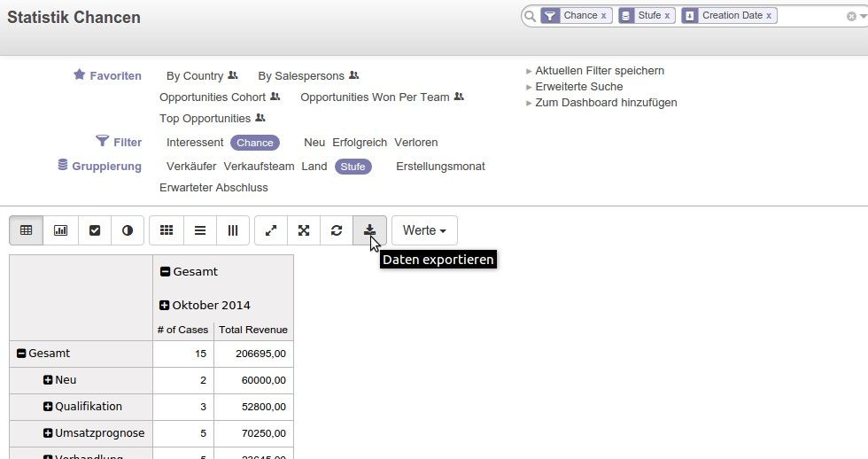Click the Daten exportieren download icon
Viewport: 868px width, 459px height.
pos(369,230)
